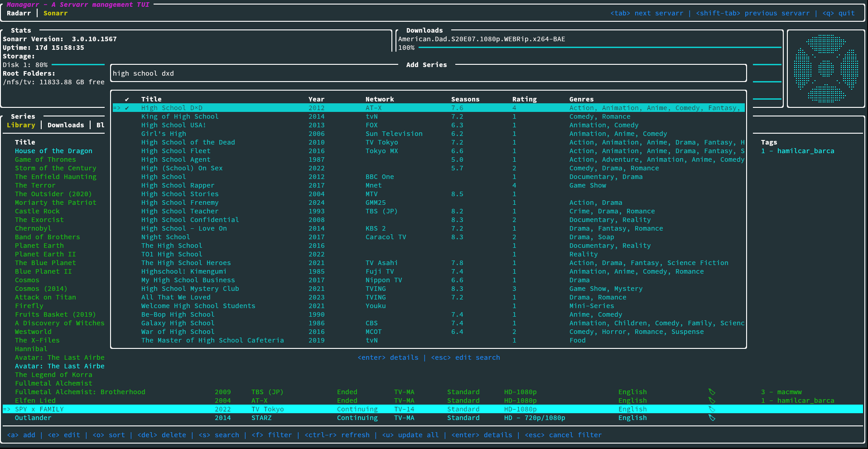Viewport: 868px width, 449px height.
Task: Select the Library tab in Series
Action: coord(21,125)
